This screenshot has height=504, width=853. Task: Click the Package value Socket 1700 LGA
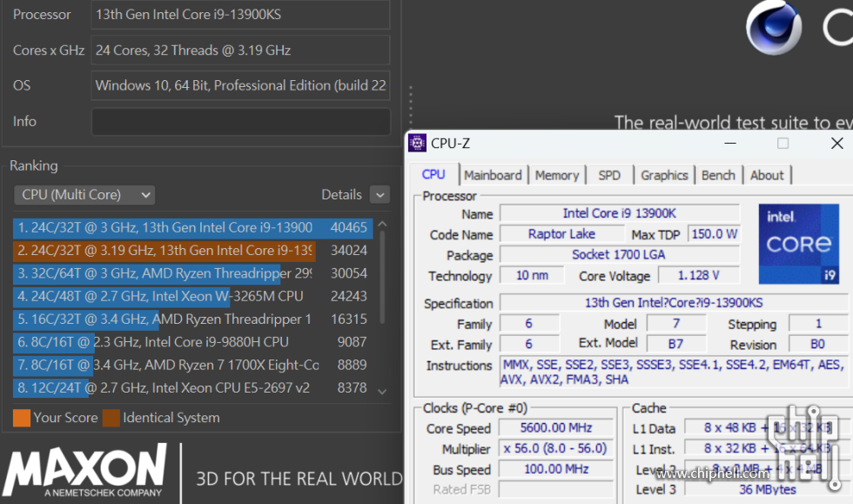[620, 255]
